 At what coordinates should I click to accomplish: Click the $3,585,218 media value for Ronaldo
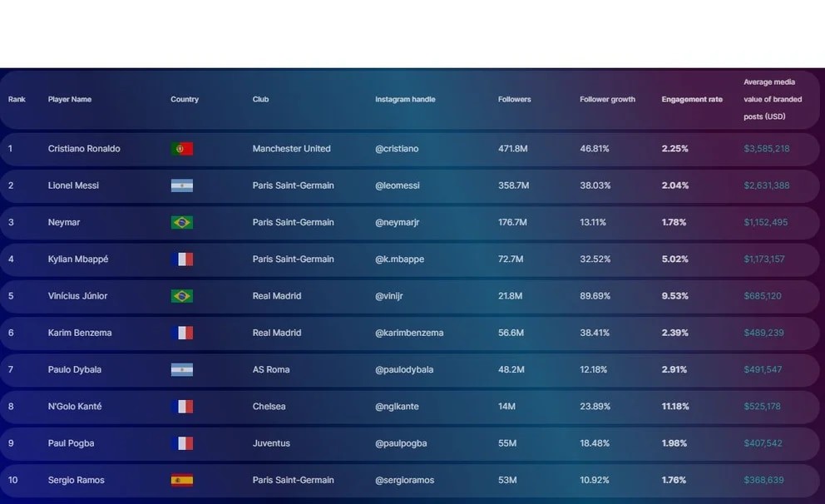[x=766, y=149]
